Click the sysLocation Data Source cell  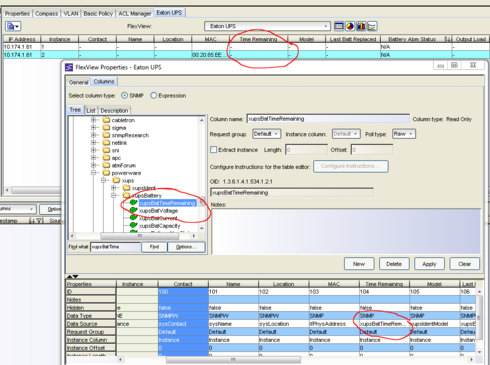[284, 324]
